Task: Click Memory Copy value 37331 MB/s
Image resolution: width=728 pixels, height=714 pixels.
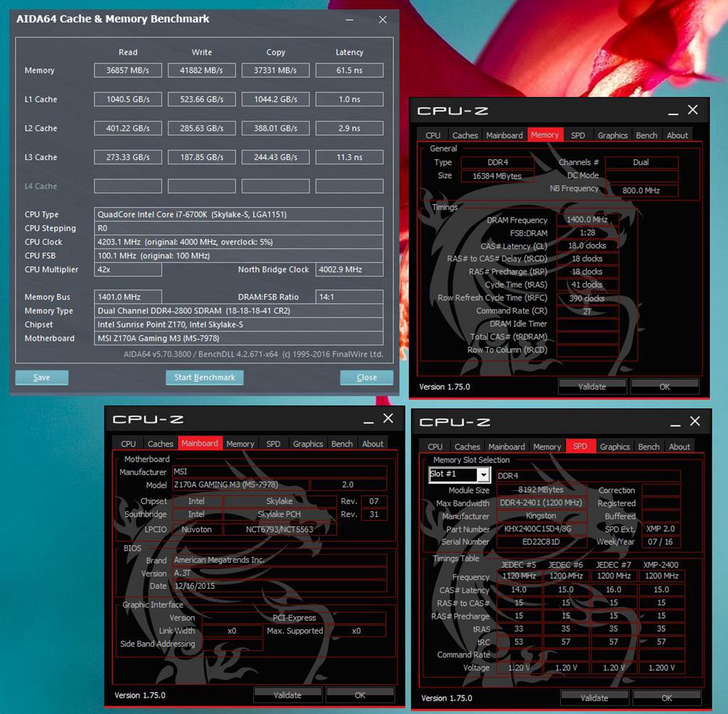Action: (x=275, y=70)
